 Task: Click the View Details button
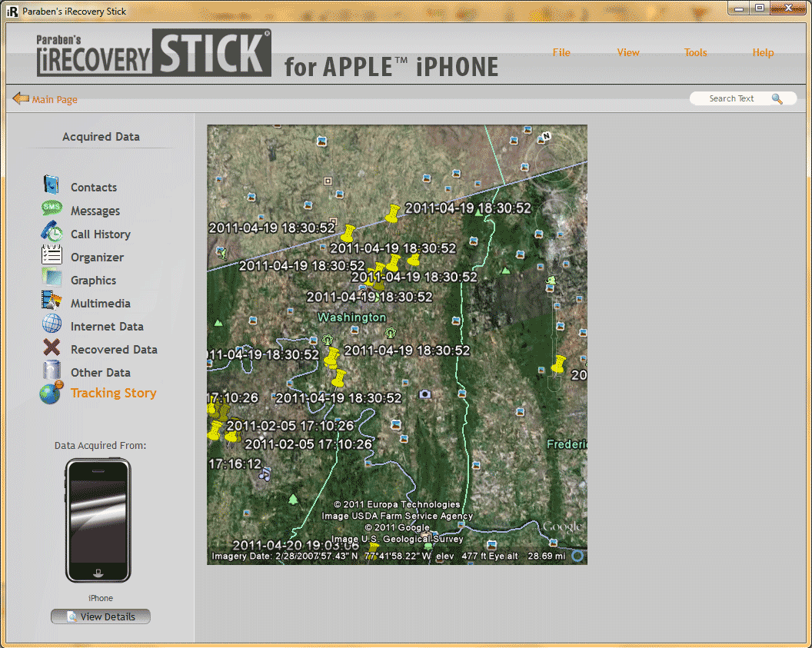tap(101, 616)
